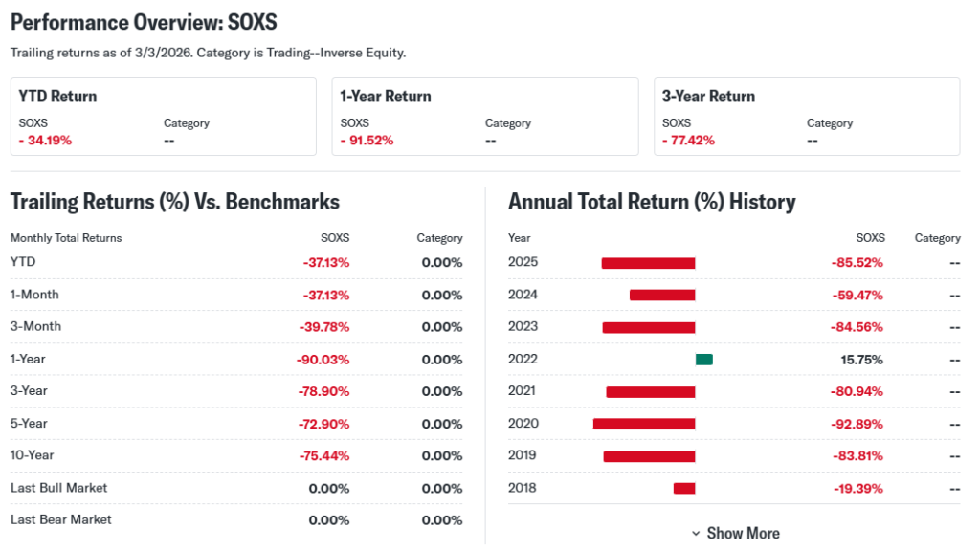980x550 pixels.
Task: Click the Trailing Returns Vs. Benchmarks heading
Action: [x=174, y=202]
